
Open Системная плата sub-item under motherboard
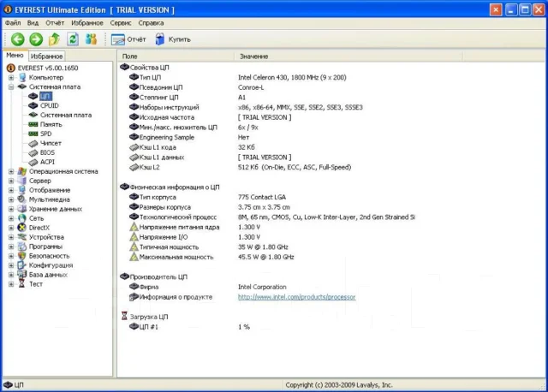[66, 115]
